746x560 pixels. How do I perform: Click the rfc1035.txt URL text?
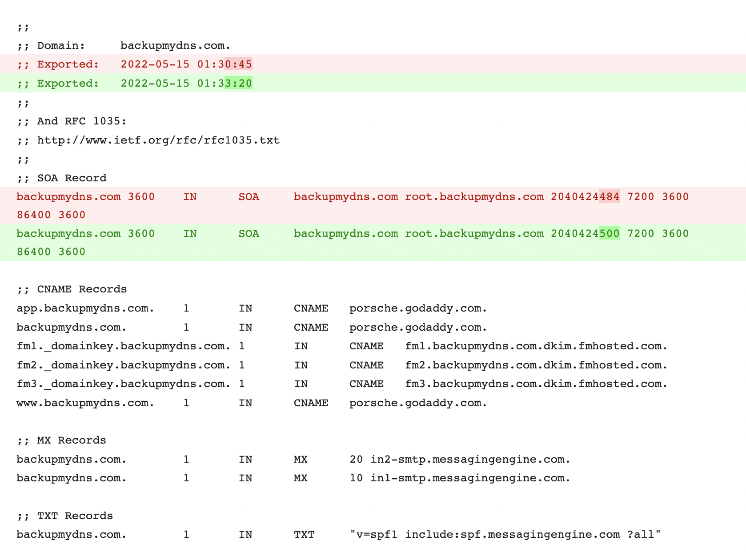(x=158, y=140)
